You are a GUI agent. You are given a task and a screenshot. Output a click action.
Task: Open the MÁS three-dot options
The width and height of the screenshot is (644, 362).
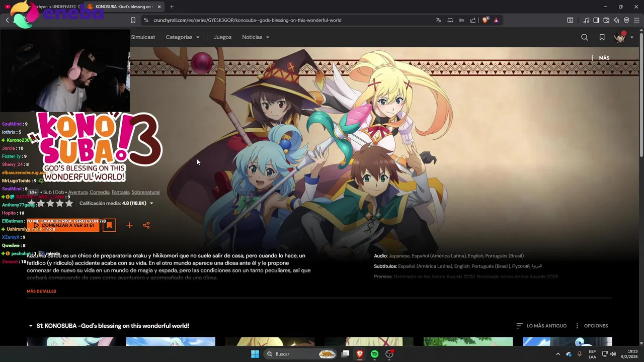coord(600,58)
